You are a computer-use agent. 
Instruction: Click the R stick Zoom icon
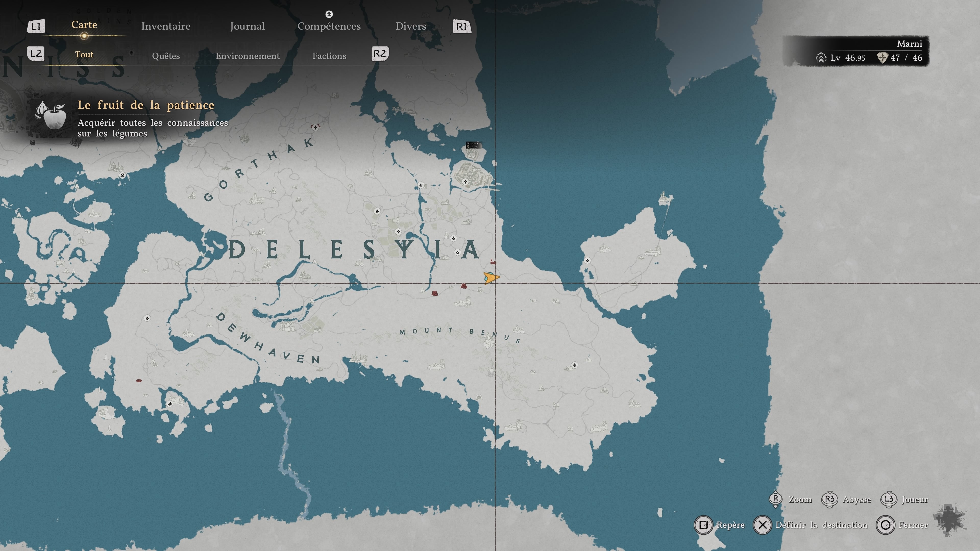(775, 499)
